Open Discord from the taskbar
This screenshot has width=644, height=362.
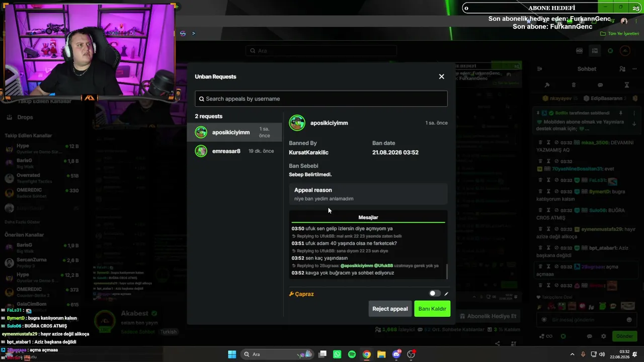coord(396,354)
